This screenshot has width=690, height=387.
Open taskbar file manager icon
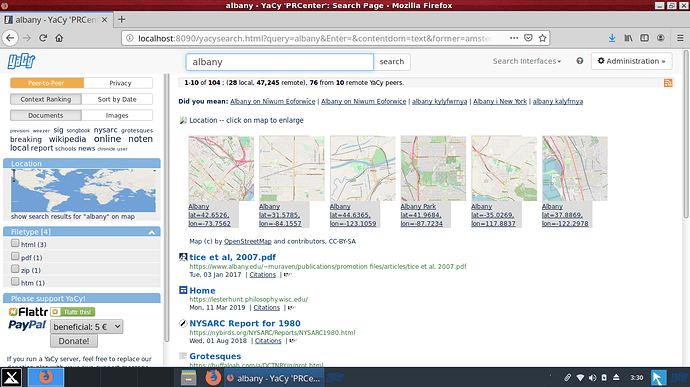click(x=188, y=377)
